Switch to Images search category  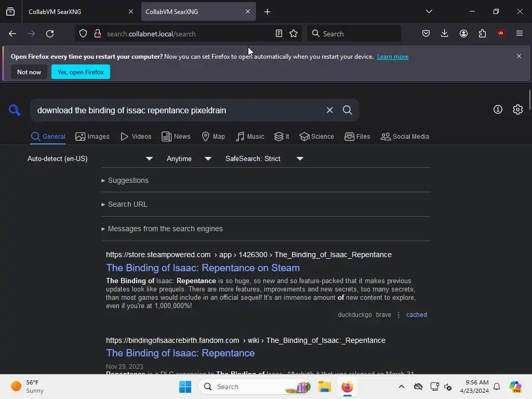point(92,137)
